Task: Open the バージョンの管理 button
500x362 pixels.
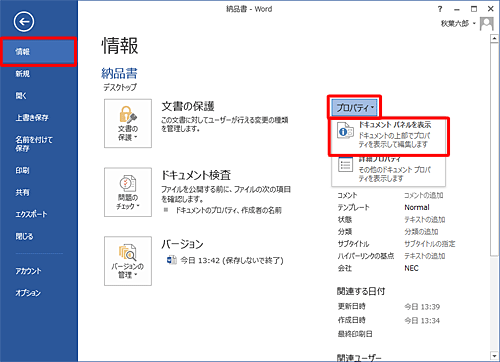Action: [128, 261]
